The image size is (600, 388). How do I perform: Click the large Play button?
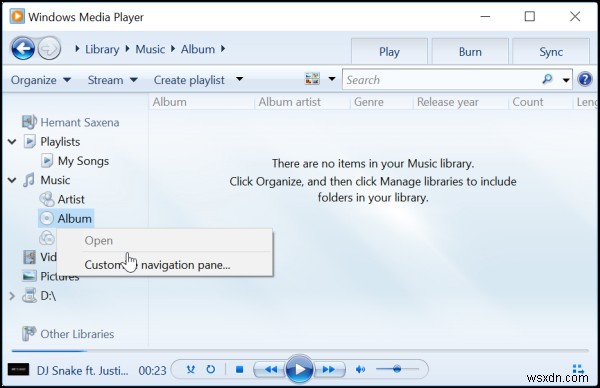(299, 369)
